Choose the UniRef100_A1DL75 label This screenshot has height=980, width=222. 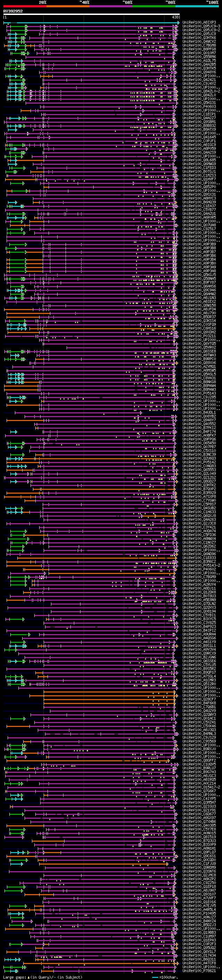(199, 61)
